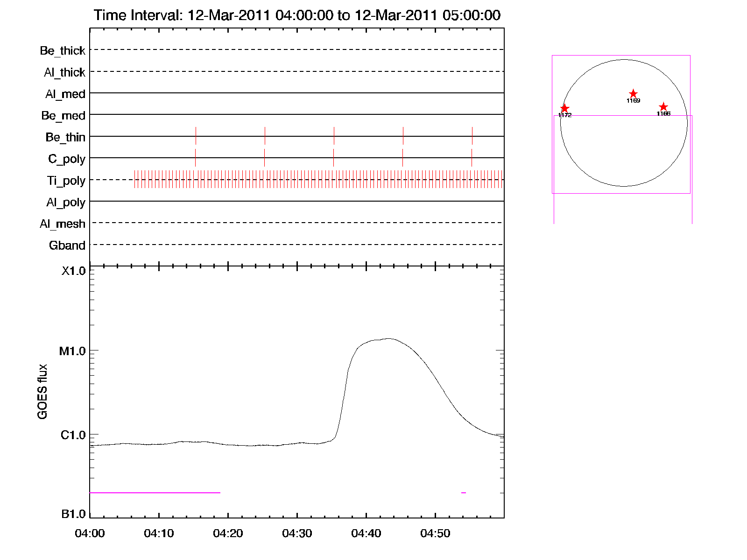Click the Time Interval title text

(x=297, y=15)
